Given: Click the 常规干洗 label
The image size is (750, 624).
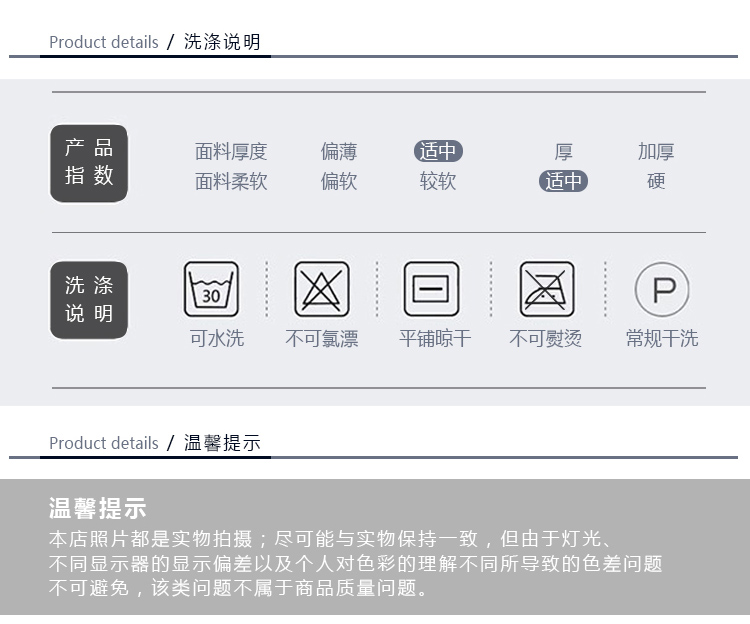Looking at the screenshot, I should (662, 339).
